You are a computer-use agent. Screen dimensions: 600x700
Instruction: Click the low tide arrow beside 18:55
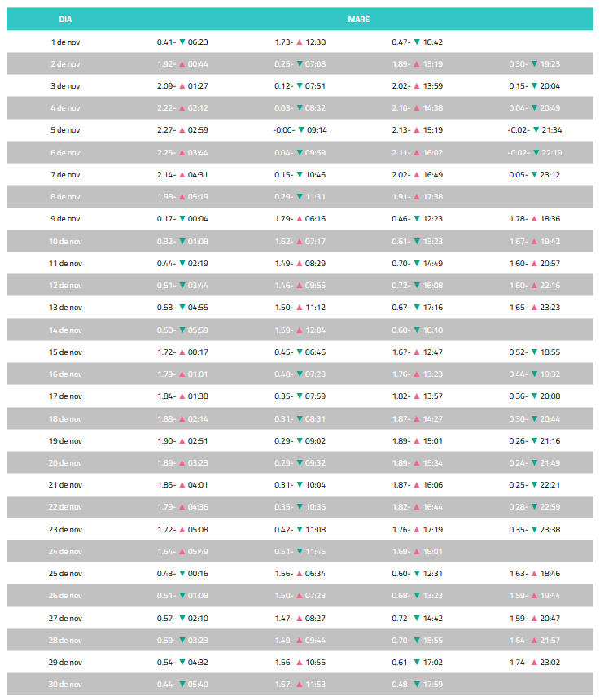click(534, 352)
